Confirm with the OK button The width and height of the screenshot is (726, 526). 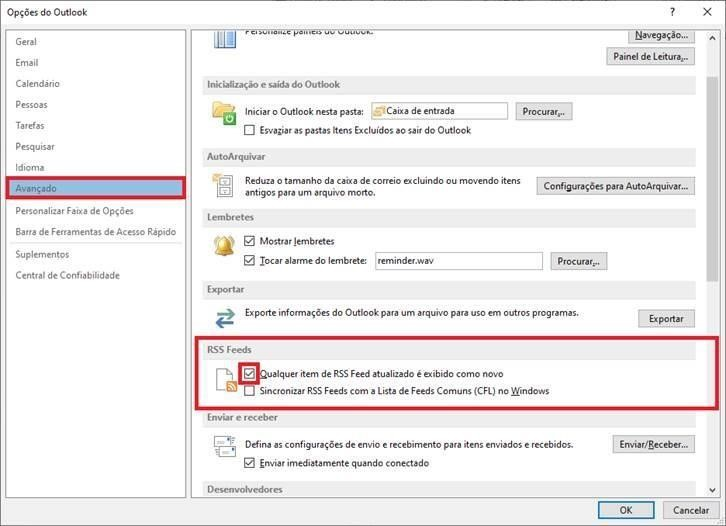tap(626, 510)
